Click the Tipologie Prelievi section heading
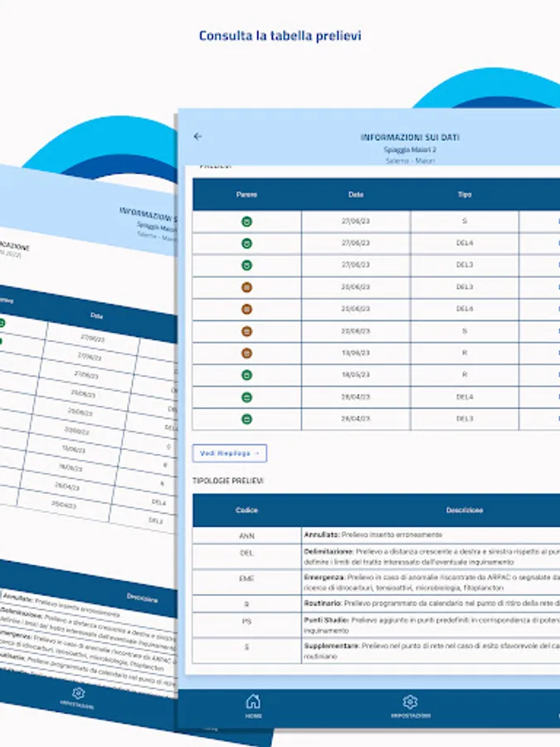 point(227,481)
